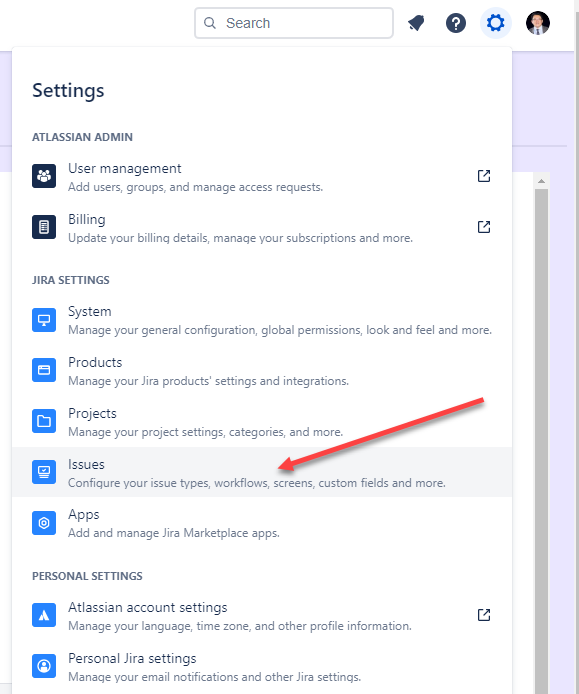This screenshot has height=694, width=579.
Task: Click the settings gear icon
Action: [495, 23]
